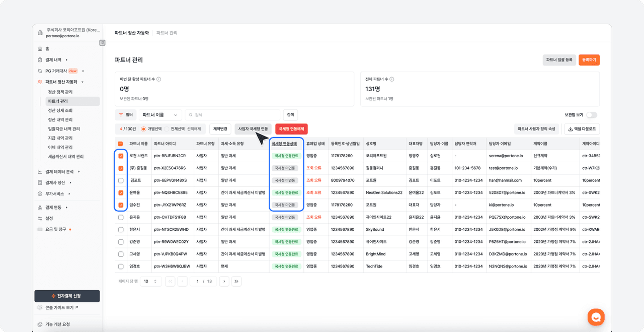This screenshot has width=644, height=332.
Task: Click the red 국세청 연동해제 button
Action: 291,129
